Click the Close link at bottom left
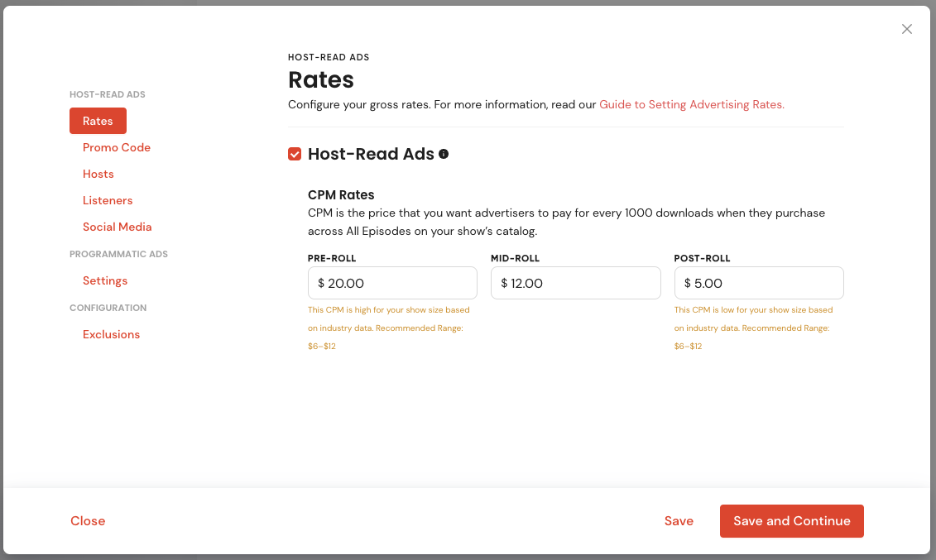The width and height of the screenshot is (936, 560). [88, 521]
